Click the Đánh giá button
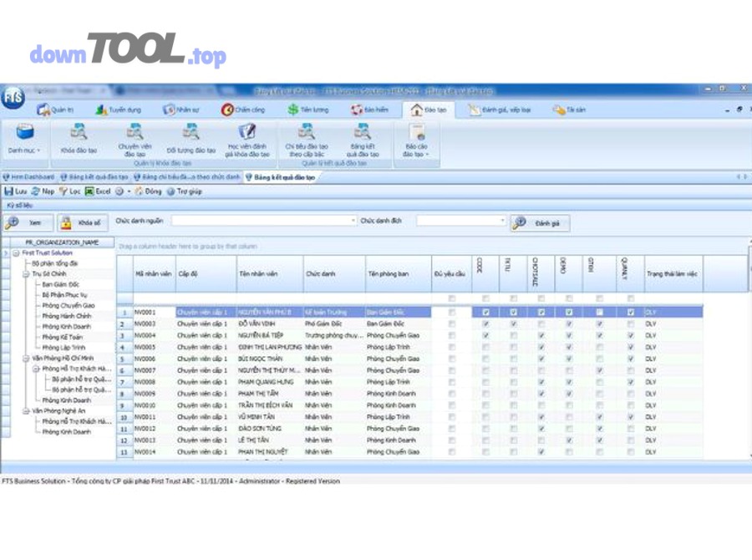The image size is (752, 560). [540, 223]
